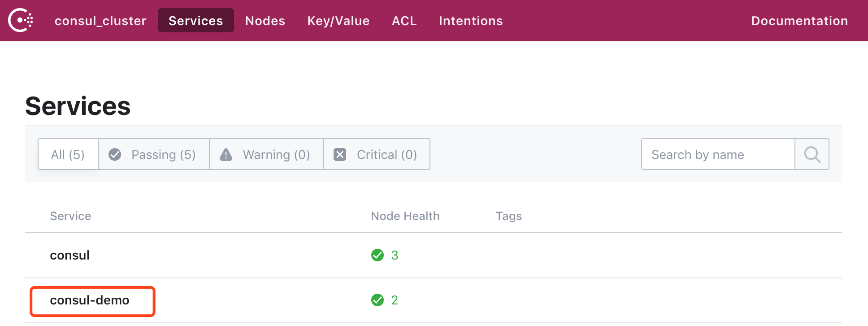Open the Documentation link

(x=799, y=21)
